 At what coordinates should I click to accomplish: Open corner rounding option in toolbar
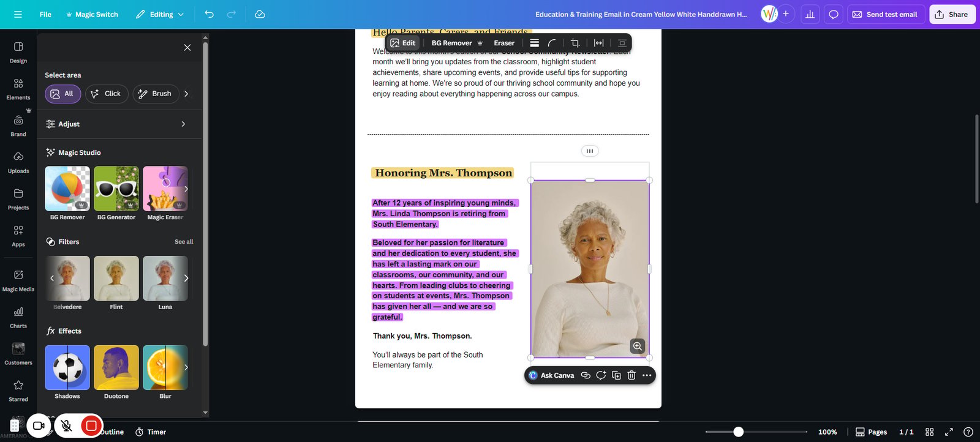click(x=552, y=43)
